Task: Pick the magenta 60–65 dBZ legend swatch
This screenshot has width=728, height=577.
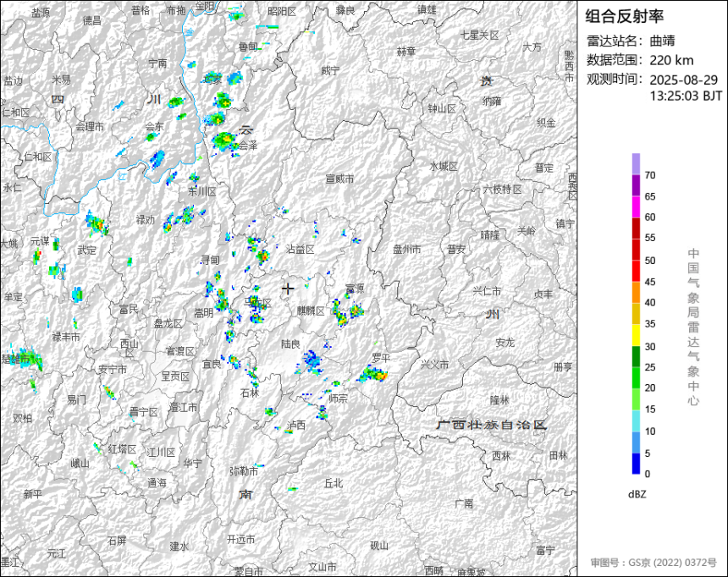Action: point(636,206)
